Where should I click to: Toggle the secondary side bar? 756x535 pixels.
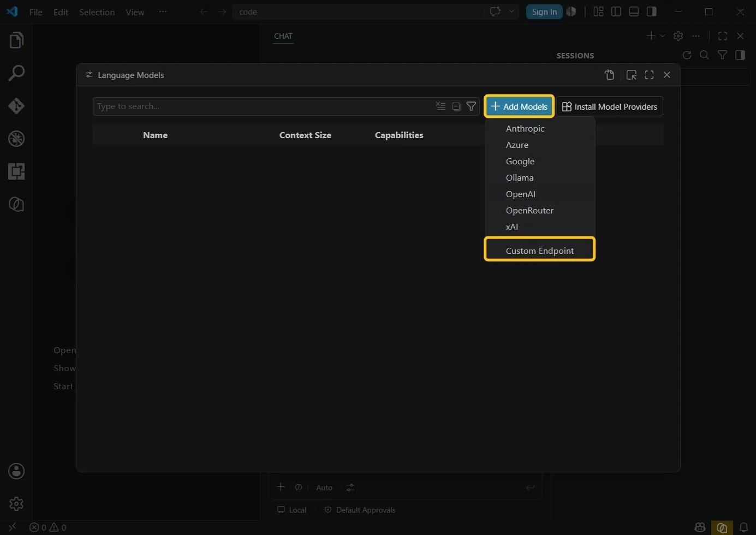click(x=651, y=11)
